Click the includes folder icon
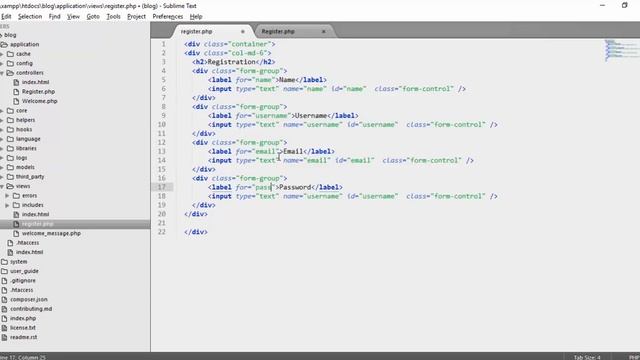Image resolution: width=640 pixels, height=360 pixels. tap(16, 205)
